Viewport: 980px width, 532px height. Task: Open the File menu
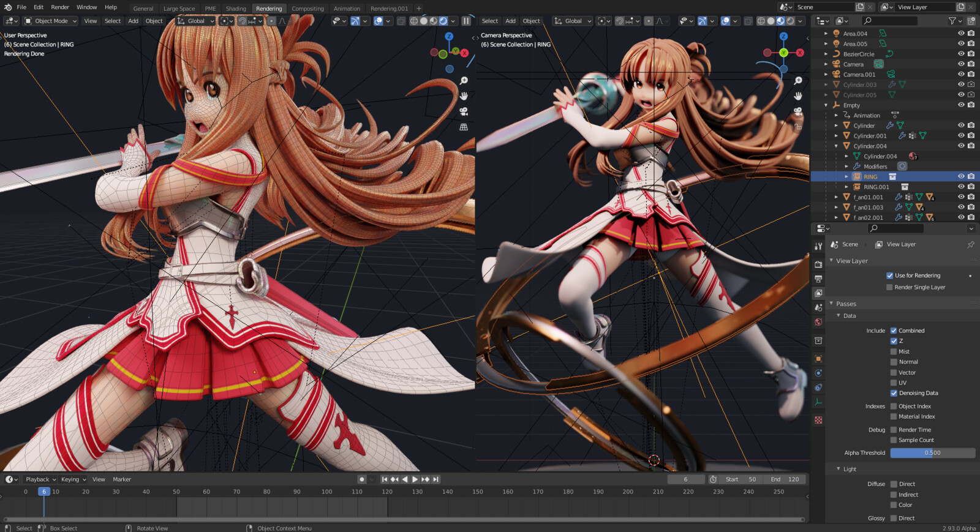(21, 7)
